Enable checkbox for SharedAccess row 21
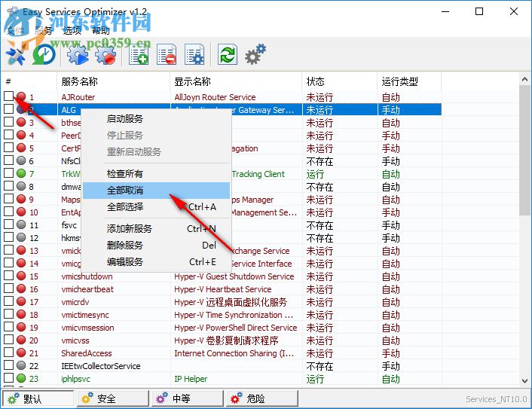The width and height of the screenshot is (532, 409). (8, 353)
